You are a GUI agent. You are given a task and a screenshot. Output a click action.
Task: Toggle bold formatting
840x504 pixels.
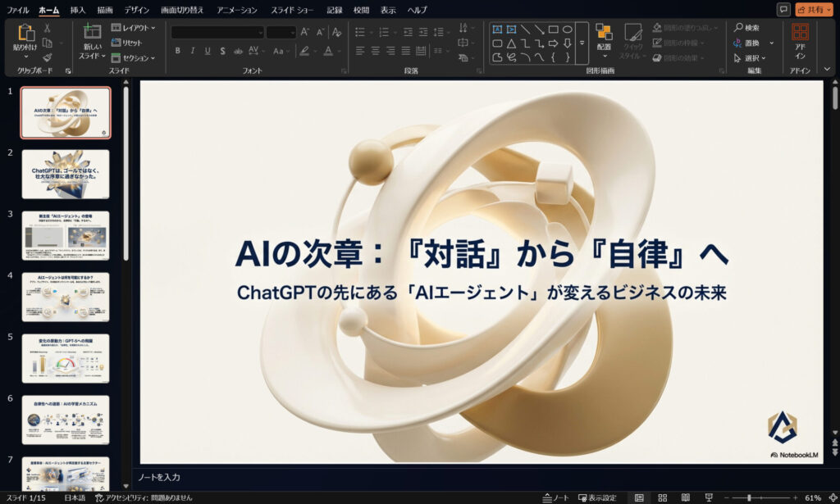[179, 50]
